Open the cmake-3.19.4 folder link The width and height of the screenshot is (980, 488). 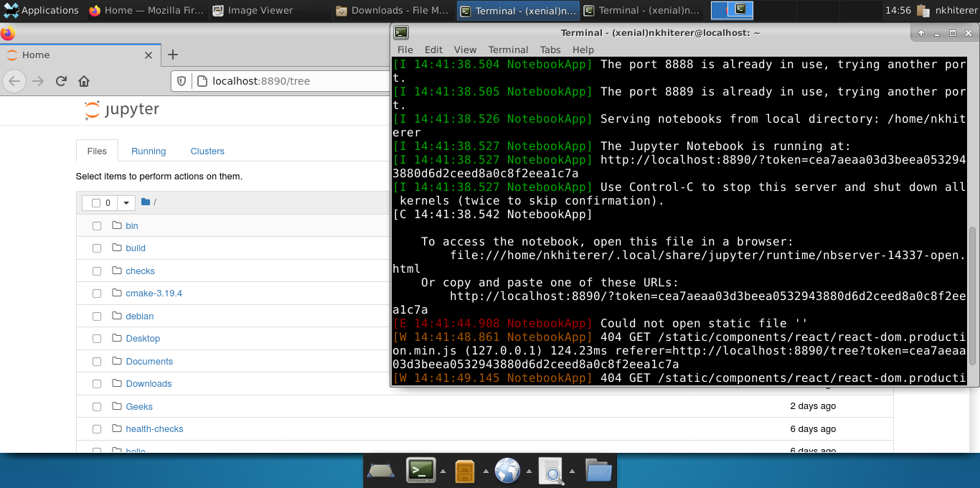tap(154, 294)
